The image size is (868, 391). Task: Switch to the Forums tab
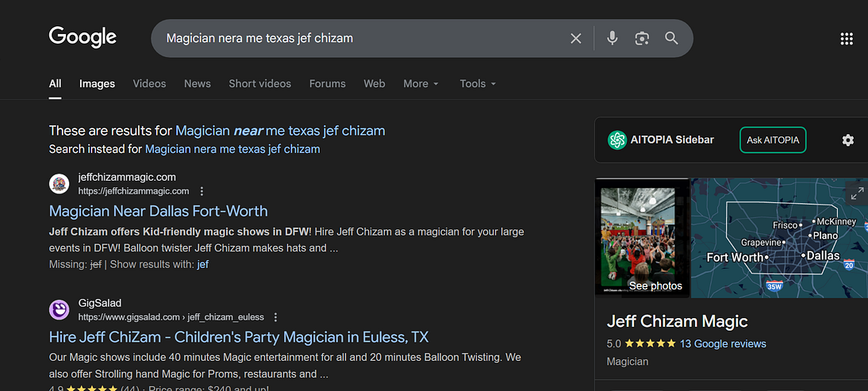pyautogui.click(x=327, y=83)
